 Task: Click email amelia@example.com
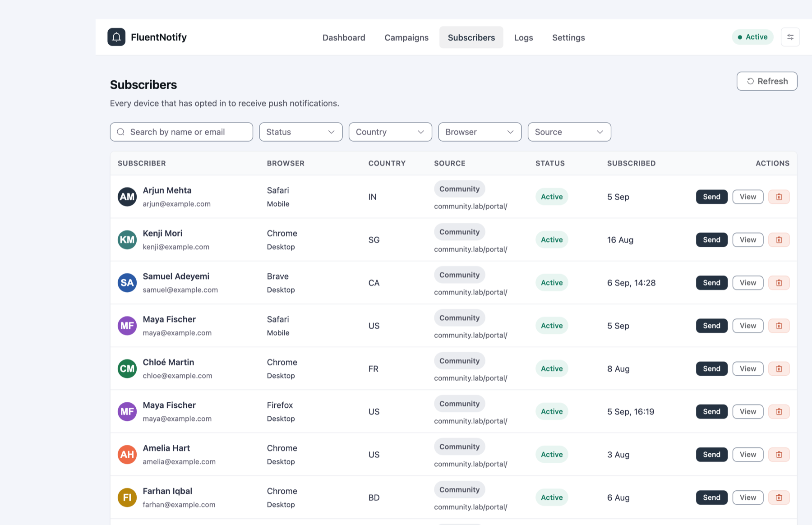click(179, 461)
